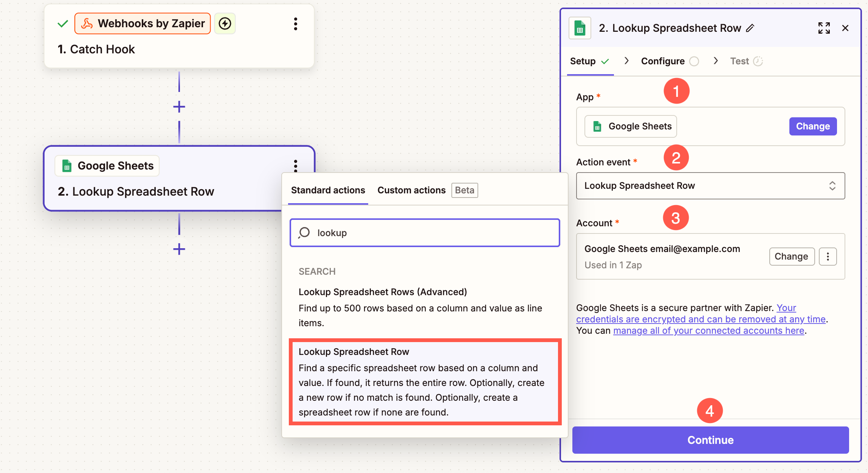Click the SEARCH section heading
The height and width of the screenshot is (473, 868).
point(317,272)
